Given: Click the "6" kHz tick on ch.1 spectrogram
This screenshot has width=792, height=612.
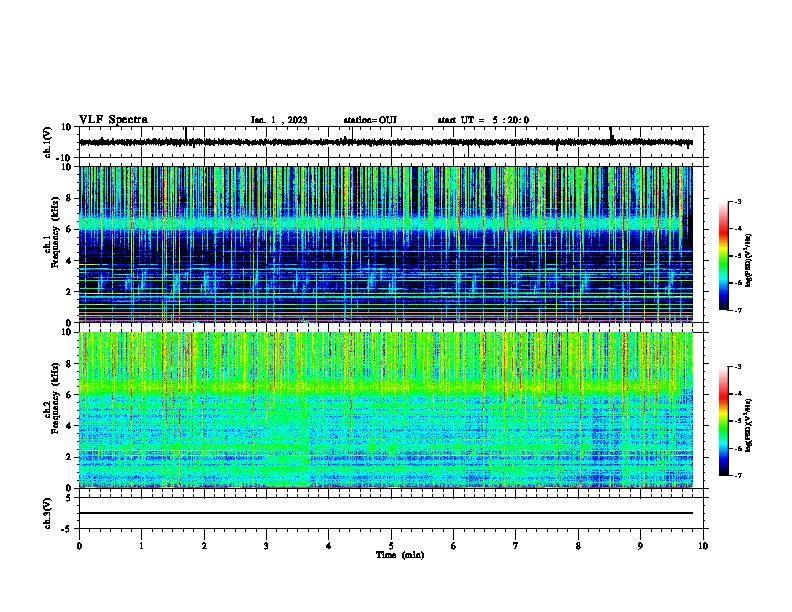Looking at the screenshot, I should click(x=69, y=229).
